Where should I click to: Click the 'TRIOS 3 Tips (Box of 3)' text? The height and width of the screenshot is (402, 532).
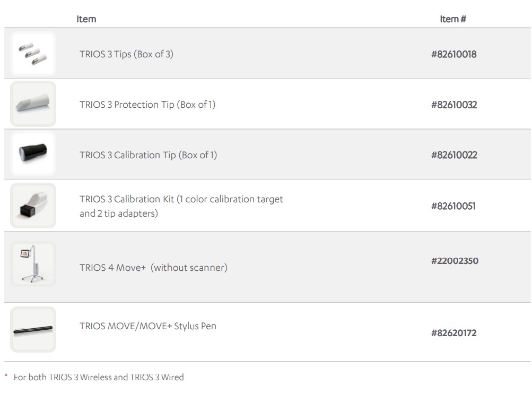[x=126, y=54]
